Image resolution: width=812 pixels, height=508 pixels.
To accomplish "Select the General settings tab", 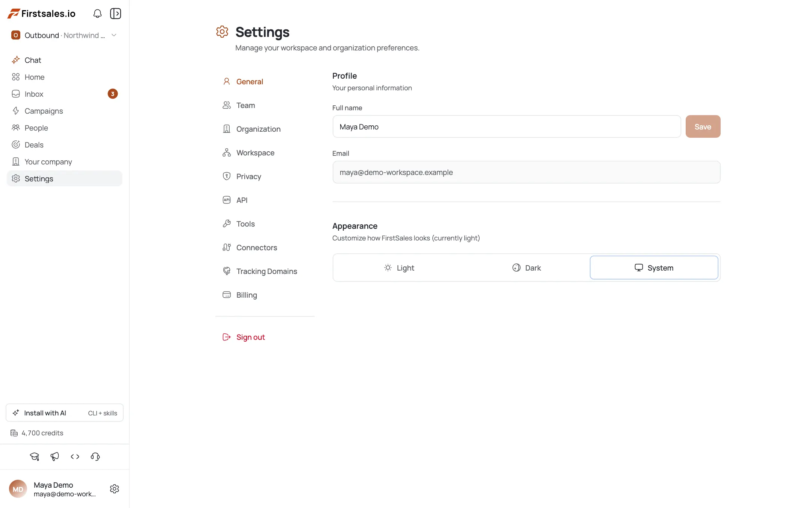I will pos(265,82).
